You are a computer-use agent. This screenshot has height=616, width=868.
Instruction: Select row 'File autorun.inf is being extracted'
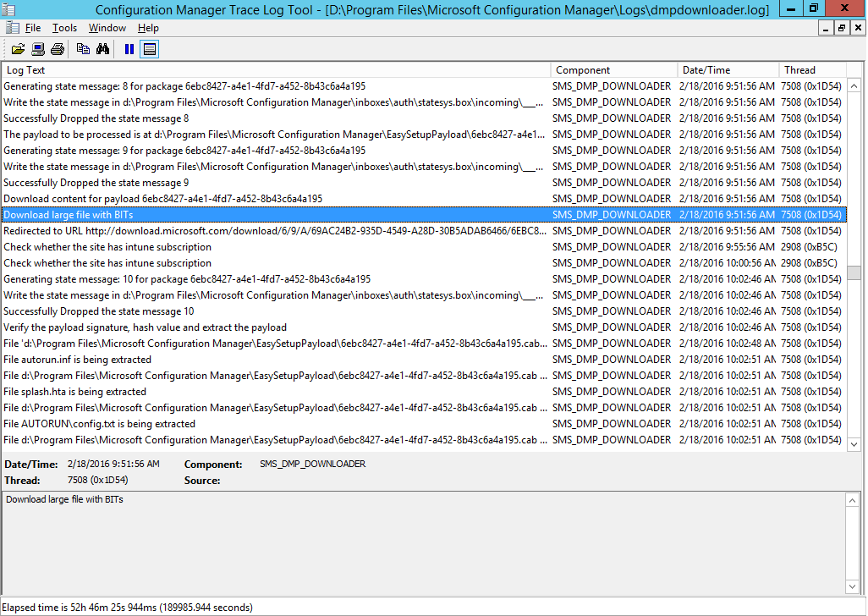point(424,360)
